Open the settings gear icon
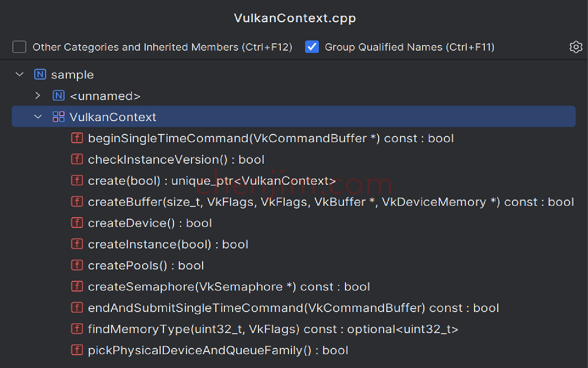 click(576, 47)
